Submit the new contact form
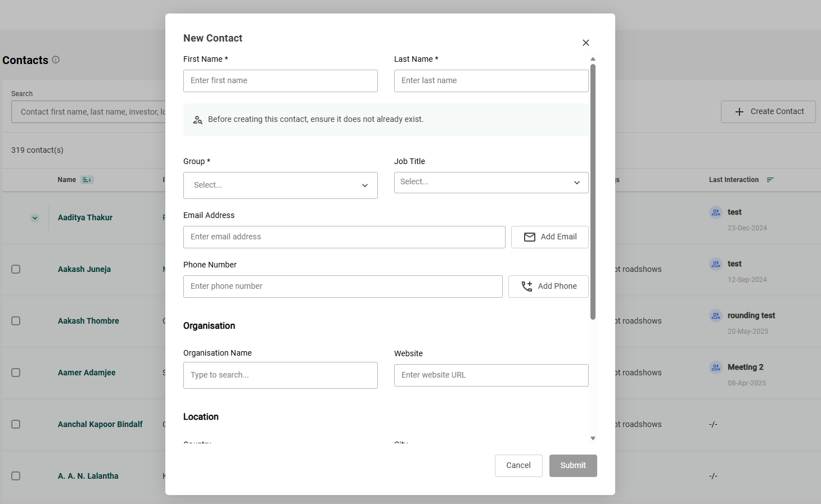The height and width of the screenshot is (504, 821). click(572, 466)
